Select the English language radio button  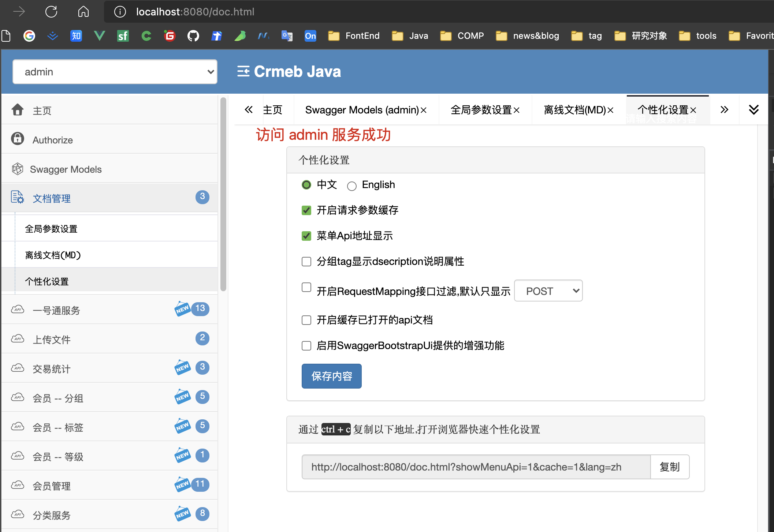(352, 186)
